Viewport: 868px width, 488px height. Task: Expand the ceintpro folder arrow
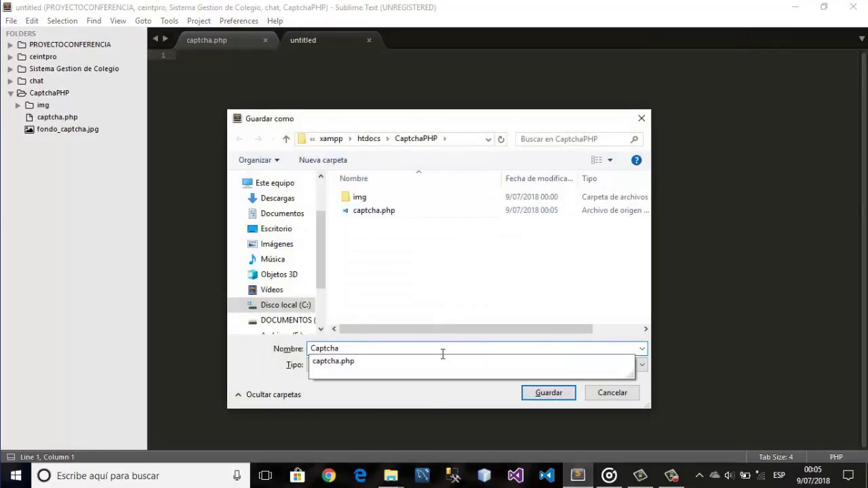pyautogui.click(x=10, y=57)
